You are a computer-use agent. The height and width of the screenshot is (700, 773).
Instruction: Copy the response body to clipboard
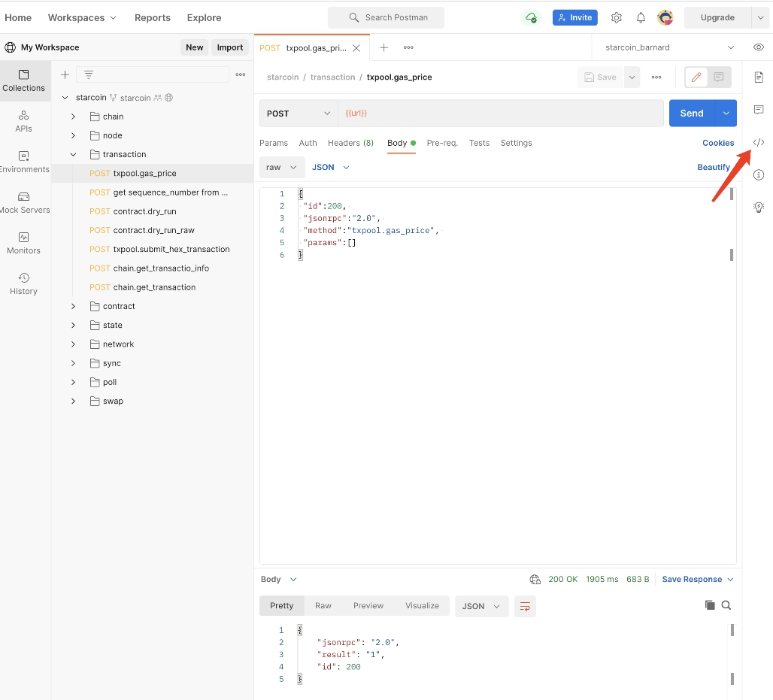pos(710,605)
